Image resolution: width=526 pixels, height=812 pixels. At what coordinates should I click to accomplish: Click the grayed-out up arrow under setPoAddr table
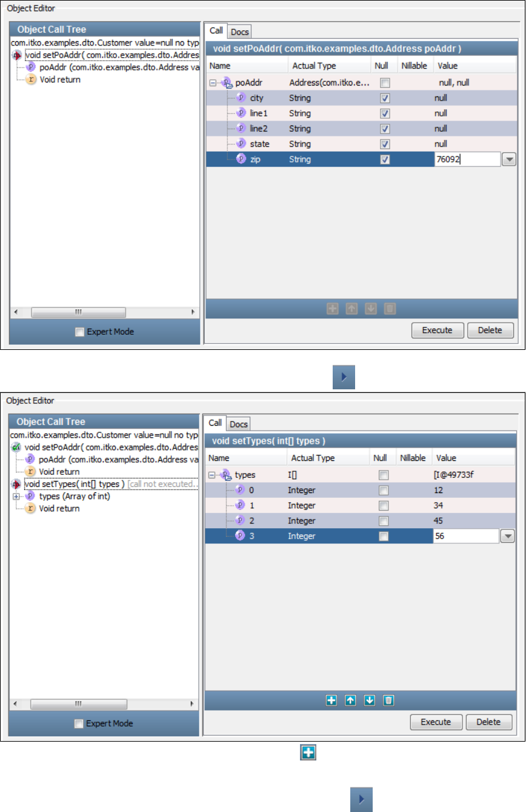pyautogui.click(x=351, y=309)
